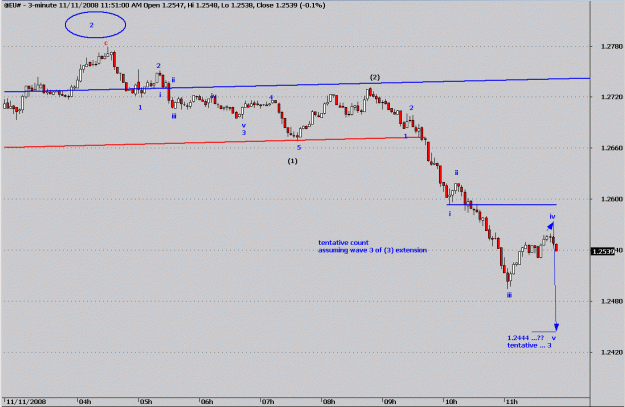
Task: Select the current price tag '1.2539'
Action: click(602, 251)
